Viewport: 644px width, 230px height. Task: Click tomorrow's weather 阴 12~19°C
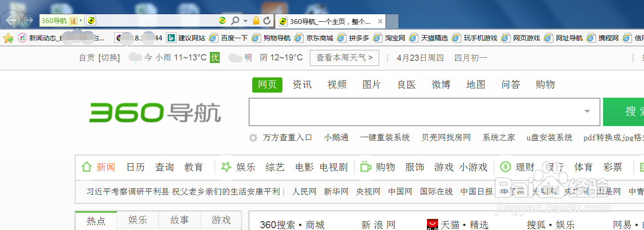pyautogui.click(x=281, y=58)
